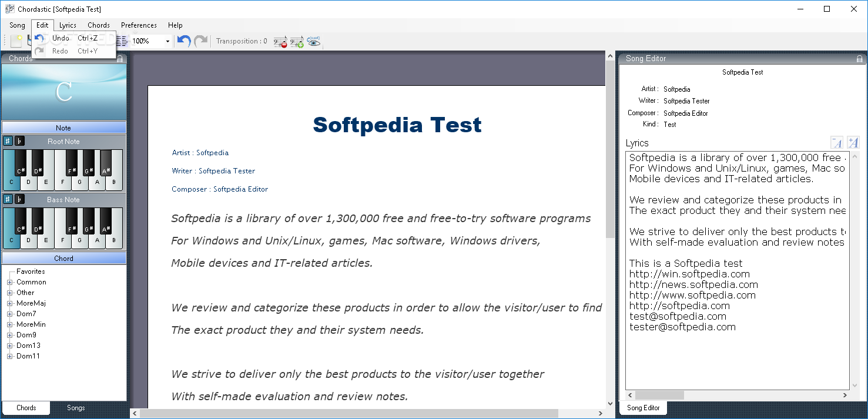Select A# key on Root Note keyboard
Screen dimensions: 868x419
tap(106, 162)
